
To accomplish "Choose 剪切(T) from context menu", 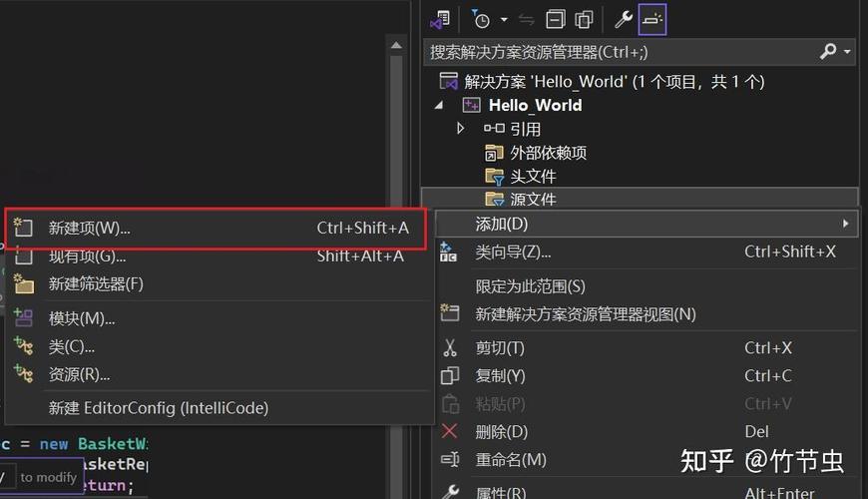I will [647, 348].
